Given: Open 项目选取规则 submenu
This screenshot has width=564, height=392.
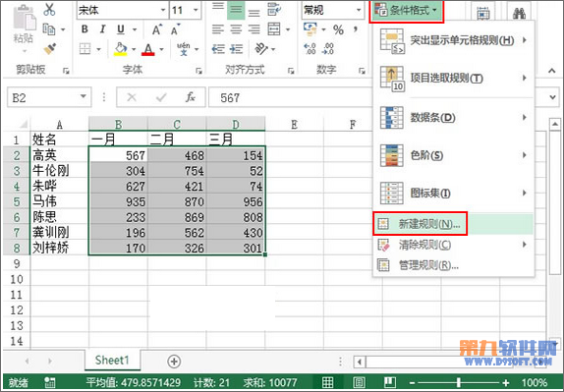Looking at the screenshot, I should tap(453, 78).
